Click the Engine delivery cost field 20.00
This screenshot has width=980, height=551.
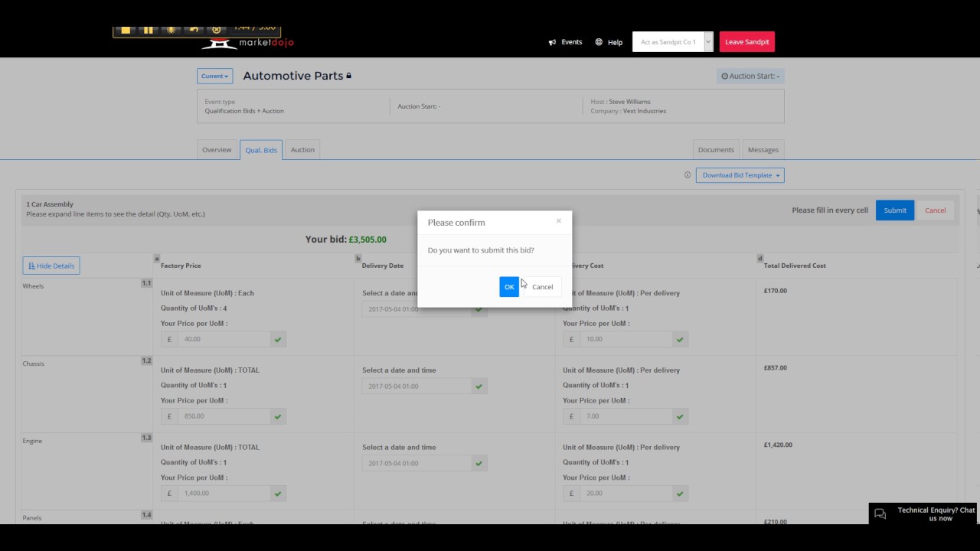(626, 494)
